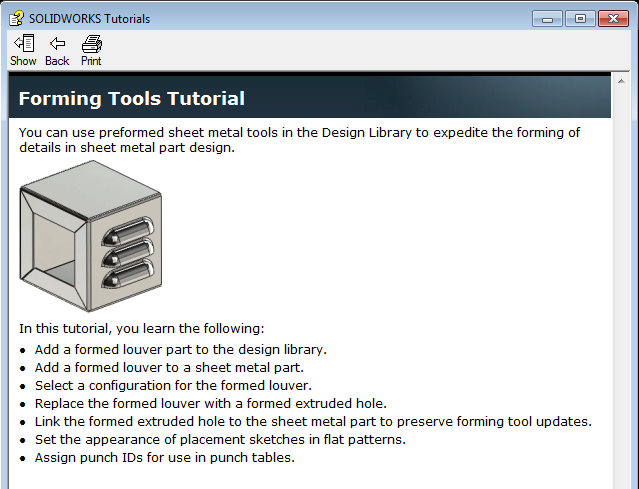
Task: Maximize the SOLIDWORKS Tutorials window
Action: tap(580, 19)
